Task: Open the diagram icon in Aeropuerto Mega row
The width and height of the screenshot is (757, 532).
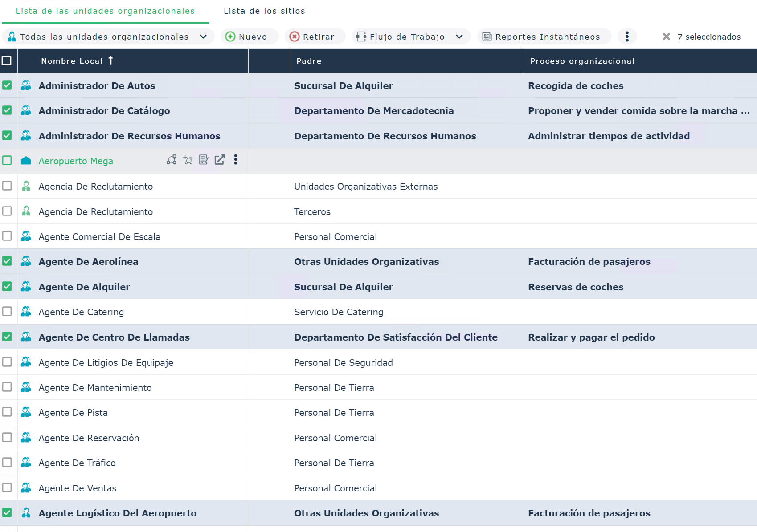Action: pos(172,160)
